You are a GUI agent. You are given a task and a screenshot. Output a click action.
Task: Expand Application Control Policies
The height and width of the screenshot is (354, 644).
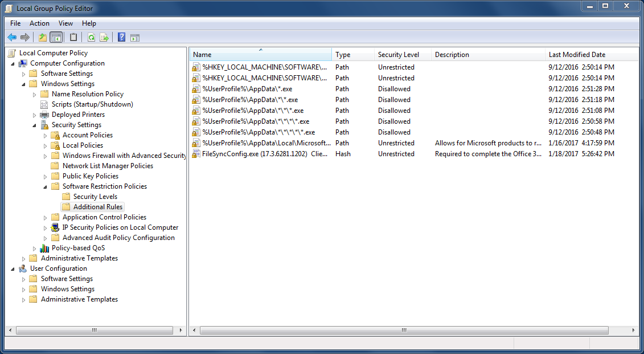45,217
